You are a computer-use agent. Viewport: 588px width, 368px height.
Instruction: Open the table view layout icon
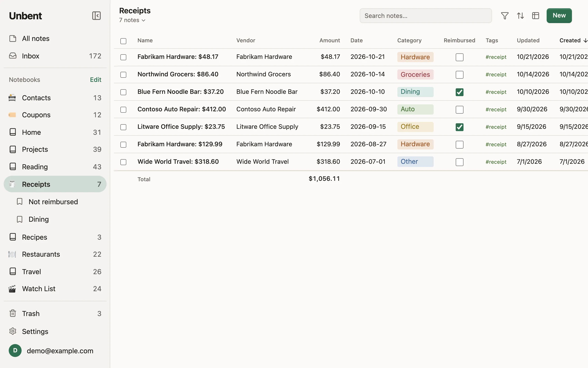536,16
